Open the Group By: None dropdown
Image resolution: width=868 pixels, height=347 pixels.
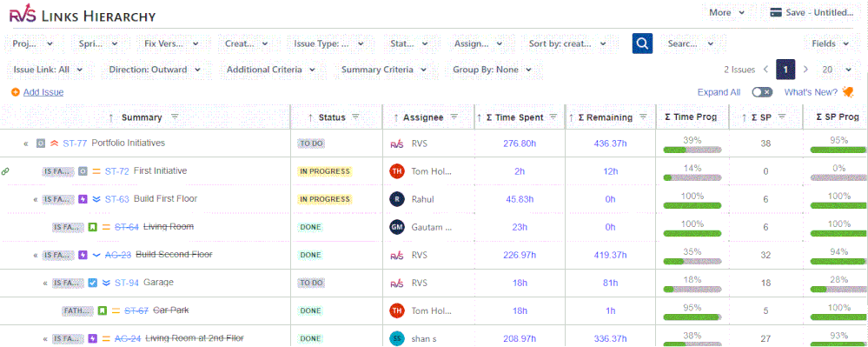[492, 70]
